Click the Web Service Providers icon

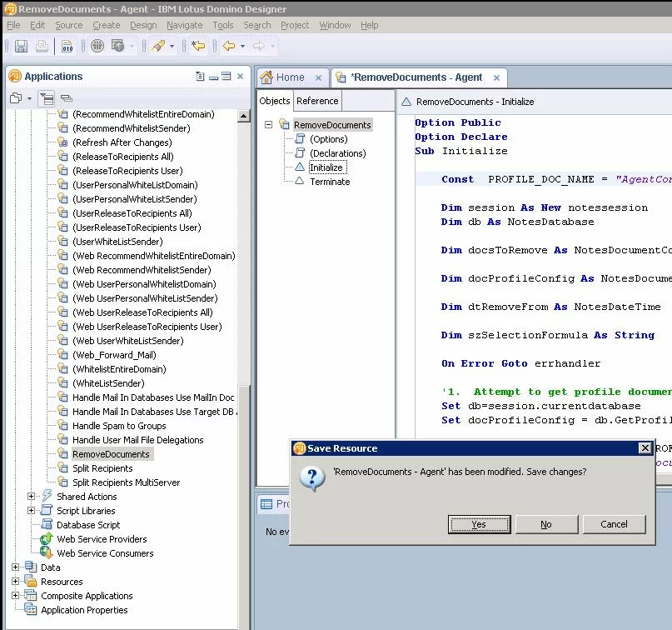[46, 539]
